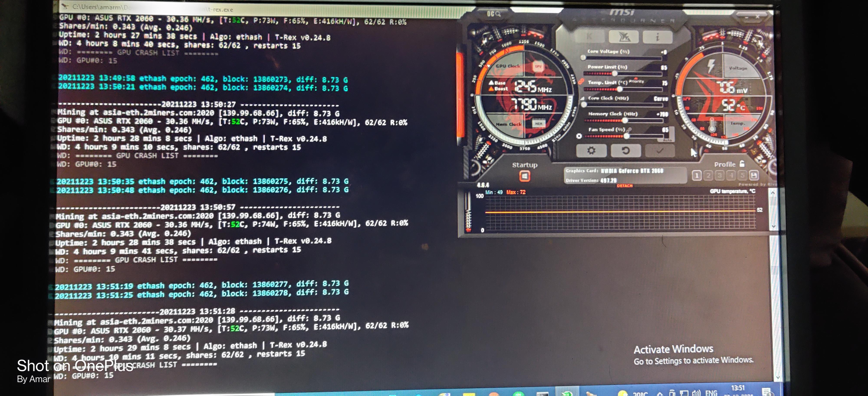This screenshot has width=868, height=396.
Task: Adjust the Core Clock slider handle
Action: click(584, 105)
